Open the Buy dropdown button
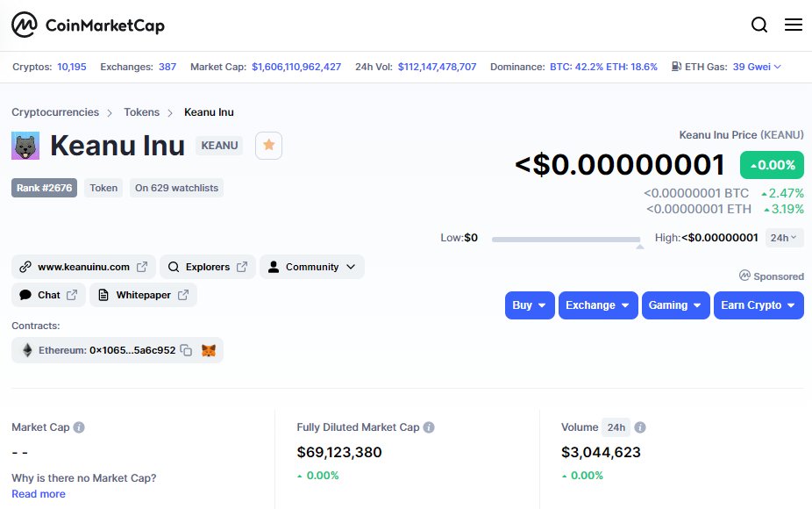 coord(530,305)
